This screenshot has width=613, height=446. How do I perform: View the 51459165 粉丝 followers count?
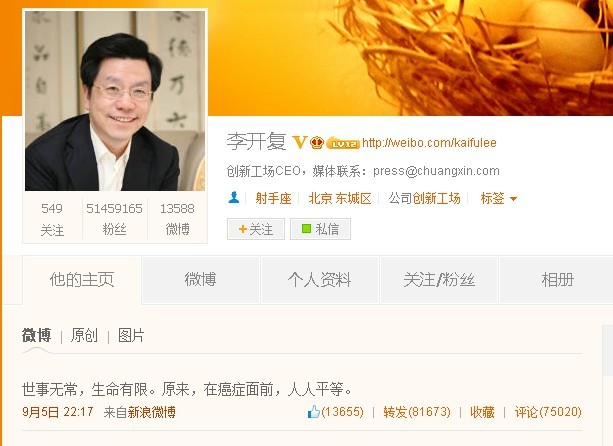pos(114,219)
